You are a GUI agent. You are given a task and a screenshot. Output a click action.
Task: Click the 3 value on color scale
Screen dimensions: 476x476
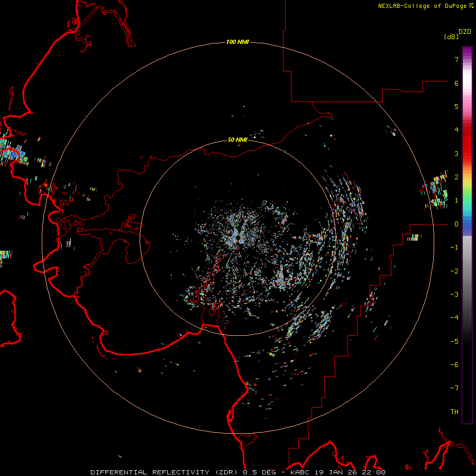click(x=456, y=153)
